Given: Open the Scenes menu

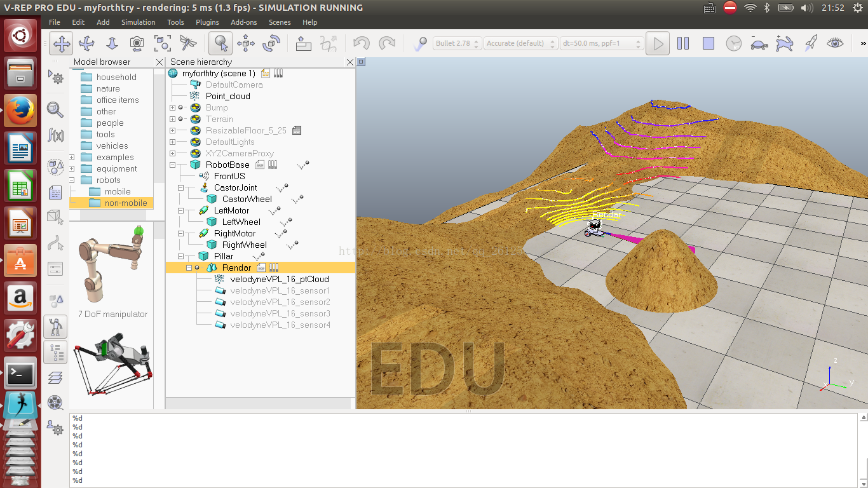Looking at the screenshot, I should click(x=280, y=22).
